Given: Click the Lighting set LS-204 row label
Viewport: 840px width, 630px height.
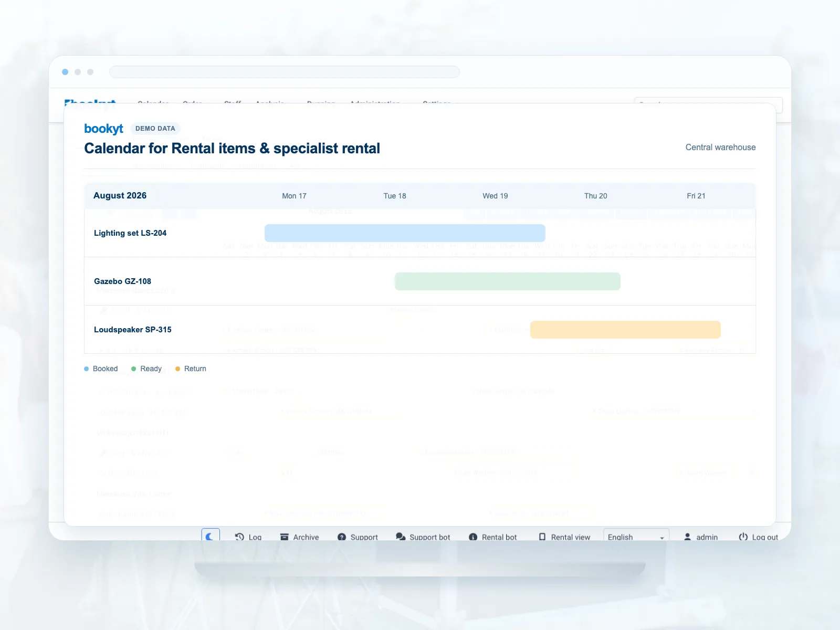Looking at the screenshot, I should (x=130, y=233).
